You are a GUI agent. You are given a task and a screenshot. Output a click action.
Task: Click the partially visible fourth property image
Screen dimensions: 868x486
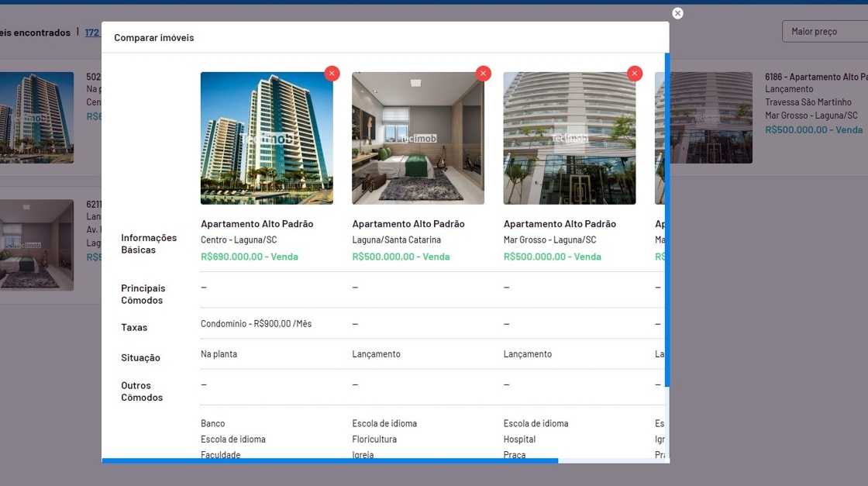point(659,138)
